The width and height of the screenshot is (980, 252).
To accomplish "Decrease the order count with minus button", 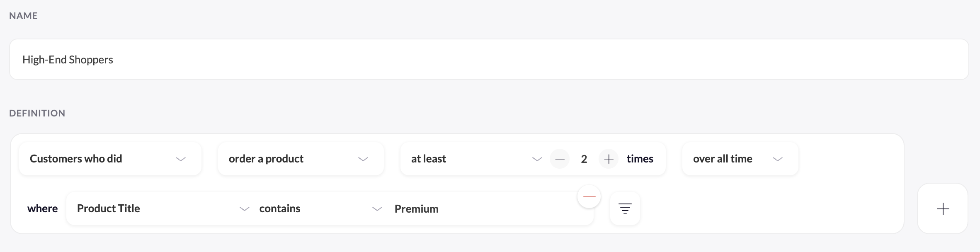I will [x=560, y=159].
